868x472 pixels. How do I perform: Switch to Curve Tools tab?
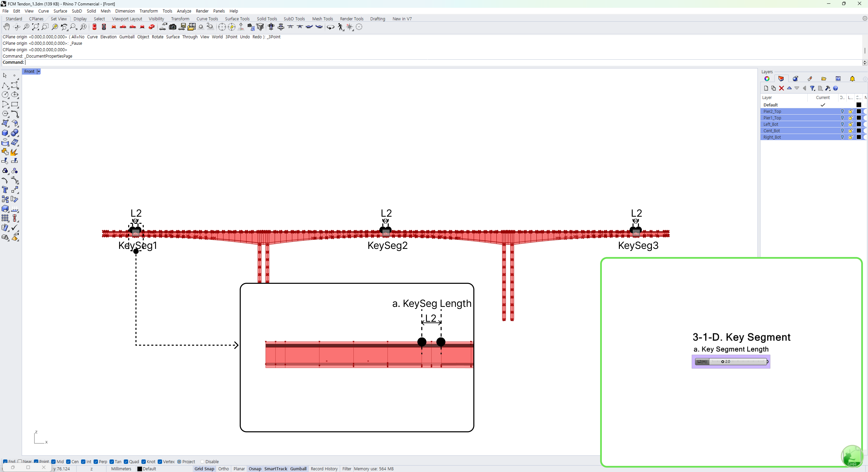[x=207, y=19]
